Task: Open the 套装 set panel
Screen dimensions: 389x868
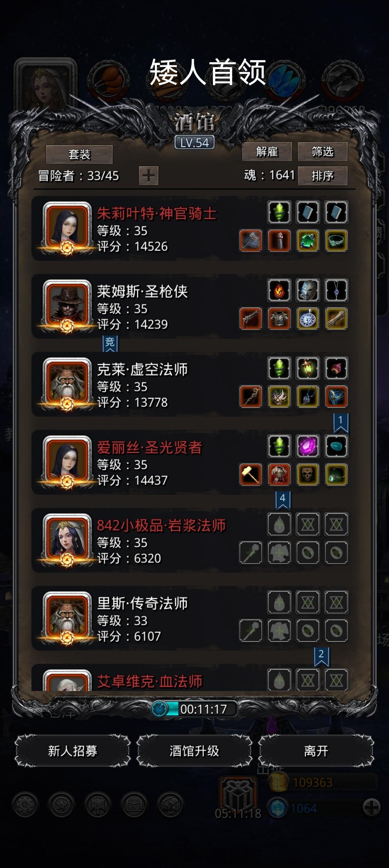Action: tap(79, 155)
